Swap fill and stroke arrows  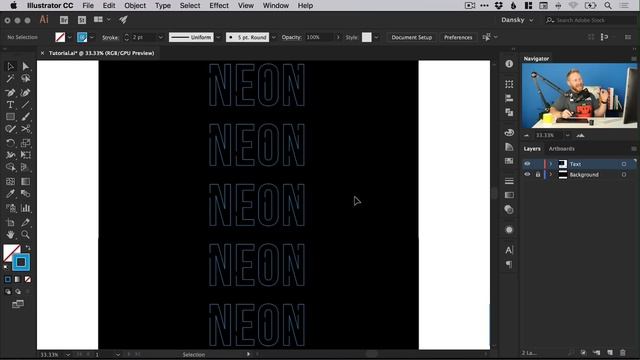28,248
